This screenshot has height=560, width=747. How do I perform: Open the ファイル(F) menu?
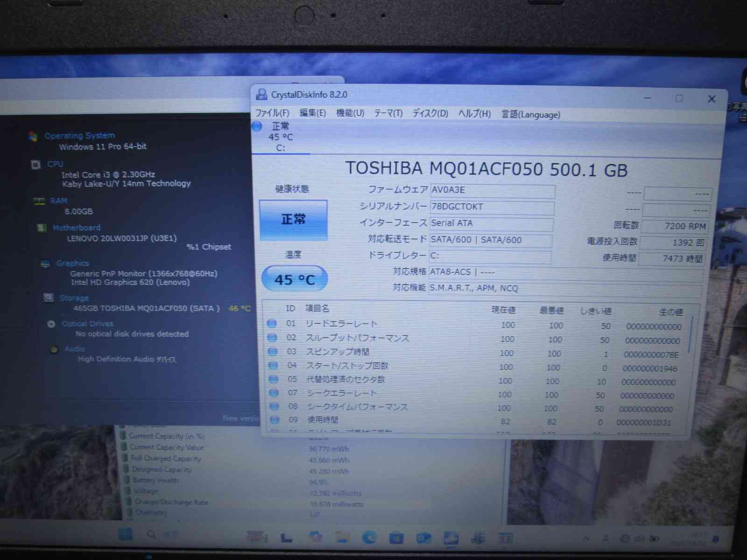coord(272,113)
